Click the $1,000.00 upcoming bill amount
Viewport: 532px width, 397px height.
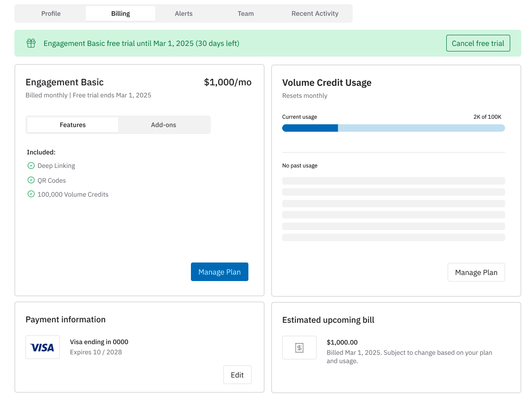click(342, 342)
